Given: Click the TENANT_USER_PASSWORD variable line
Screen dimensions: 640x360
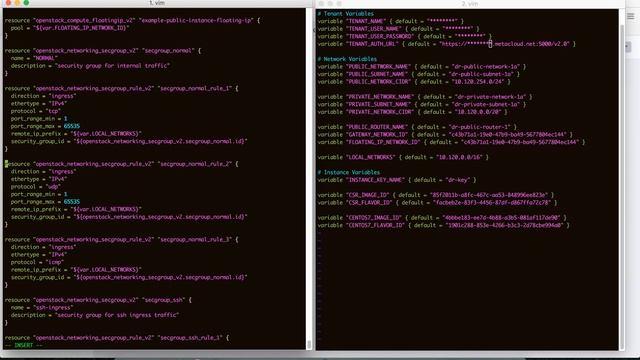Looking at the screenshot, I should click(x=405, y=36).
